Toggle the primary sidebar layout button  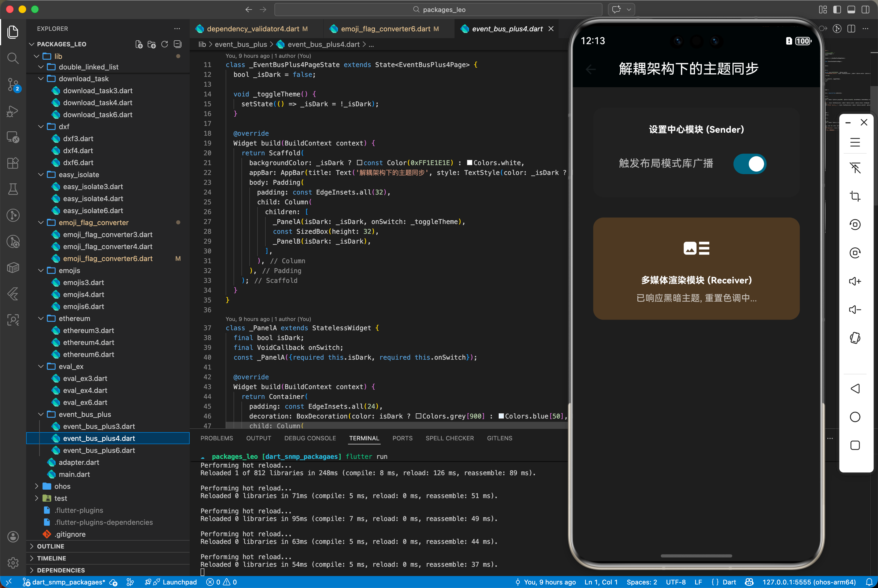837,9
